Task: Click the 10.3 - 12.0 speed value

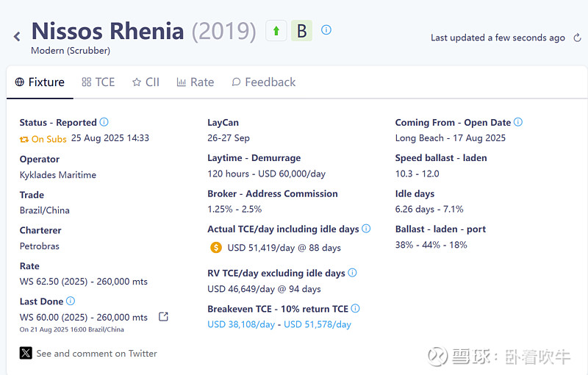Action: pos(417,174)
